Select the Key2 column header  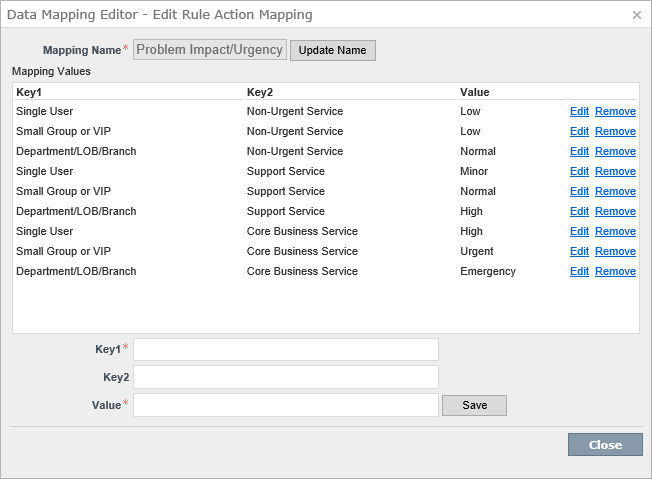260,92
